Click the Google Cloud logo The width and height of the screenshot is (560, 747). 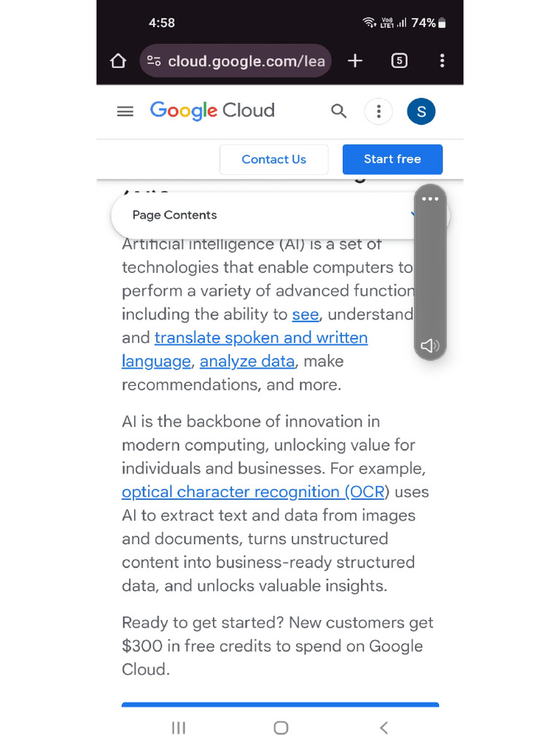click(212, 111)
